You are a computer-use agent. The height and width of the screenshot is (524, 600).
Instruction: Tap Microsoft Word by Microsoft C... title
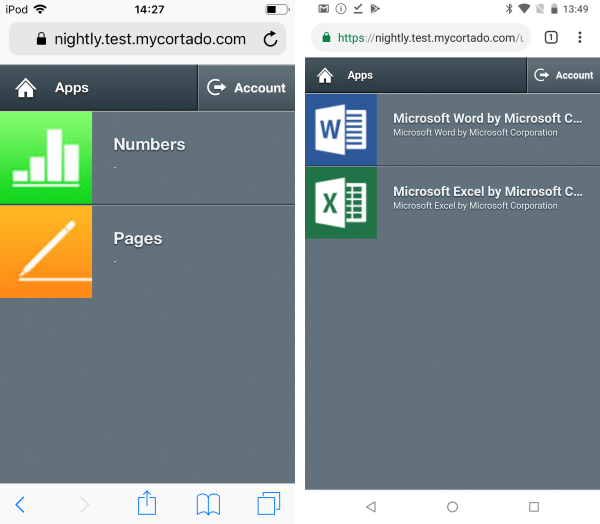pyautogui.click(x=488, y=118)
